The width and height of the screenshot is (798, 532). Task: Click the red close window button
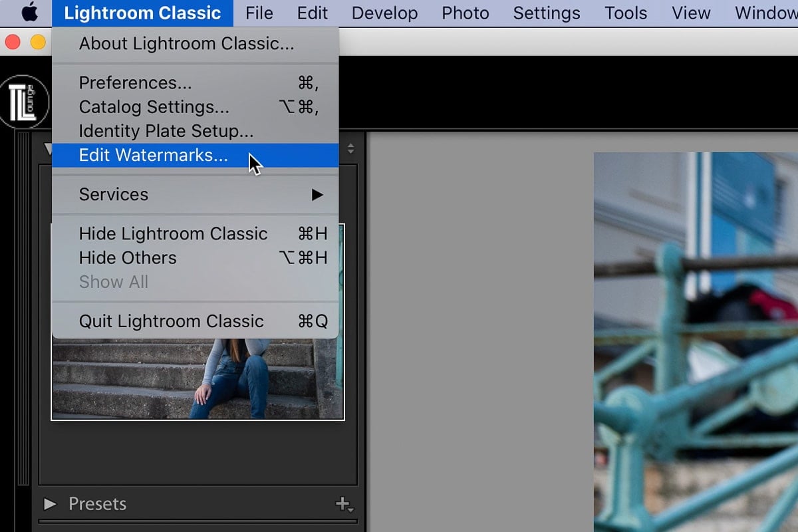[13, 42]
